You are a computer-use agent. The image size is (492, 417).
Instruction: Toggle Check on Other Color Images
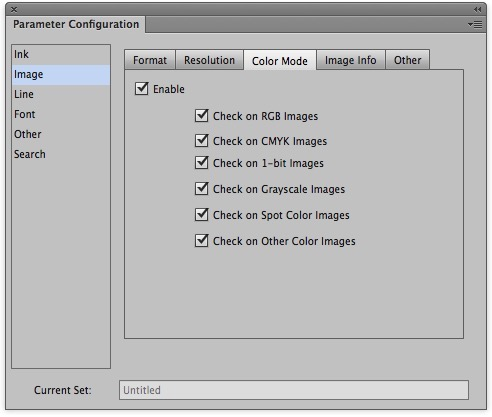click(202, 241)
